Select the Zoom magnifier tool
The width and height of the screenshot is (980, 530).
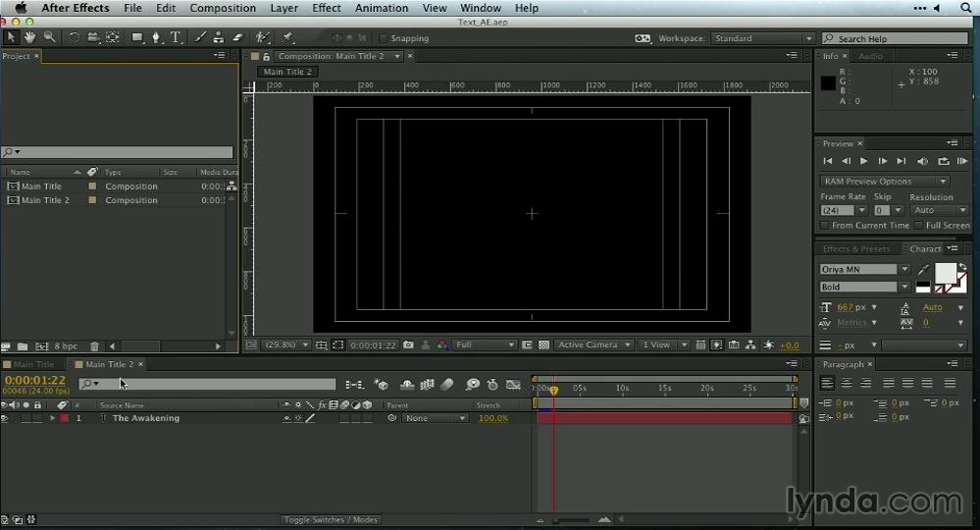pyautogui.click(x=49, y=37)
